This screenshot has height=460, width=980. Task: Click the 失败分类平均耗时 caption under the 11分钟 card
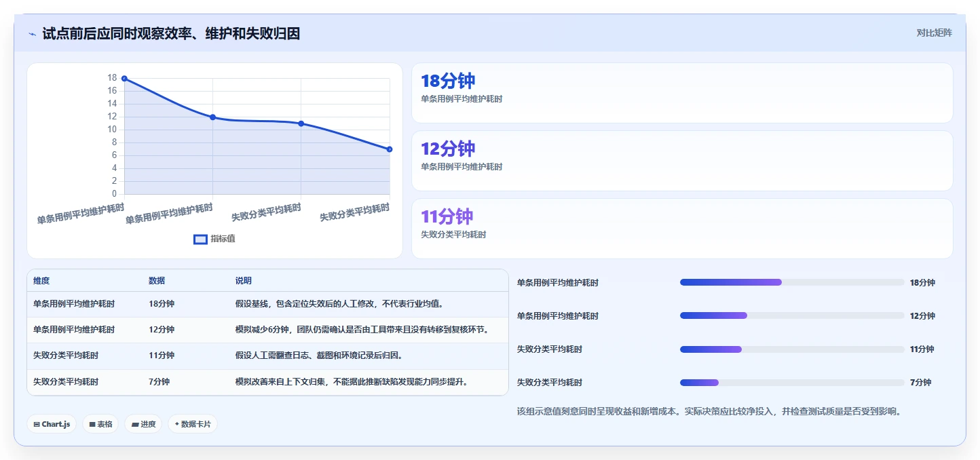pyautogui.click(x=453, y=235)
